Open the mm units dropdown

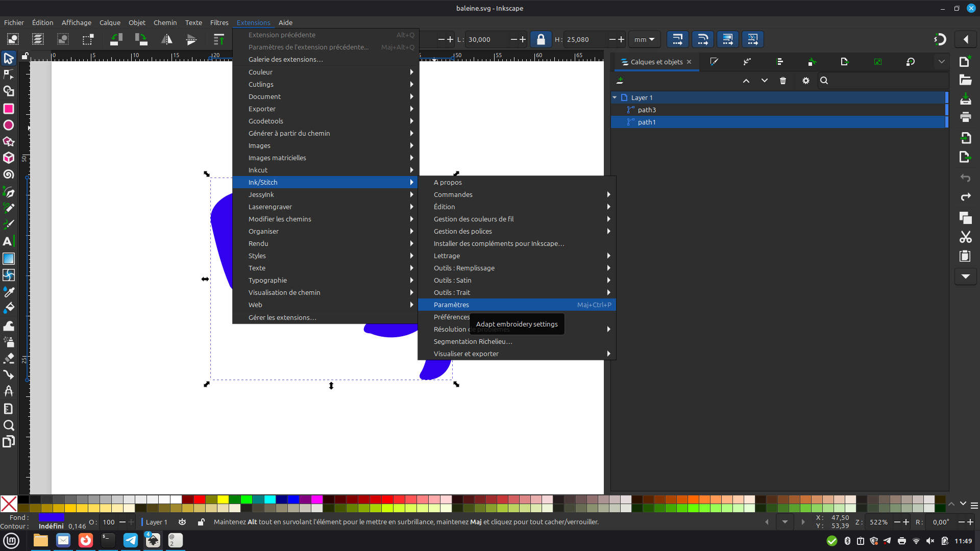(x=644, y=39)
